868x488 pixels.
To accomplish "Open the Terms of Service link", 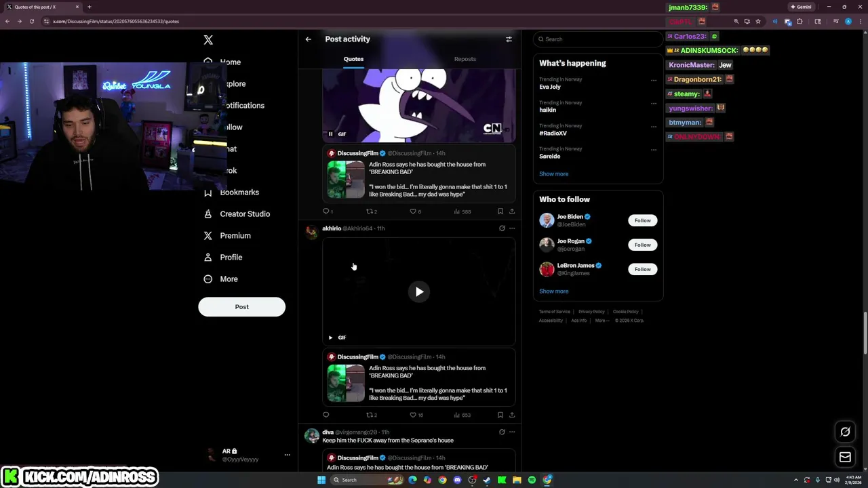I will pos(555,312).
